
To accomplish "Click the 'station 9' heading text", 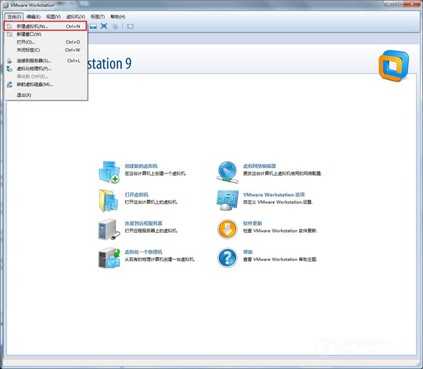I will point(110,64).
